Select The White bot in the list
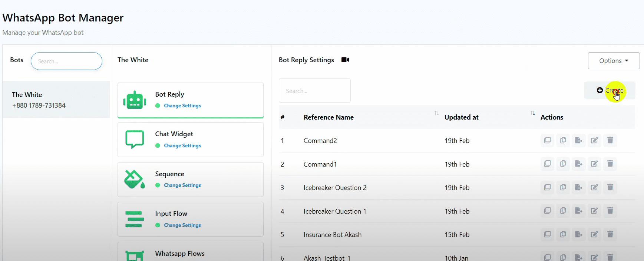 56,100
